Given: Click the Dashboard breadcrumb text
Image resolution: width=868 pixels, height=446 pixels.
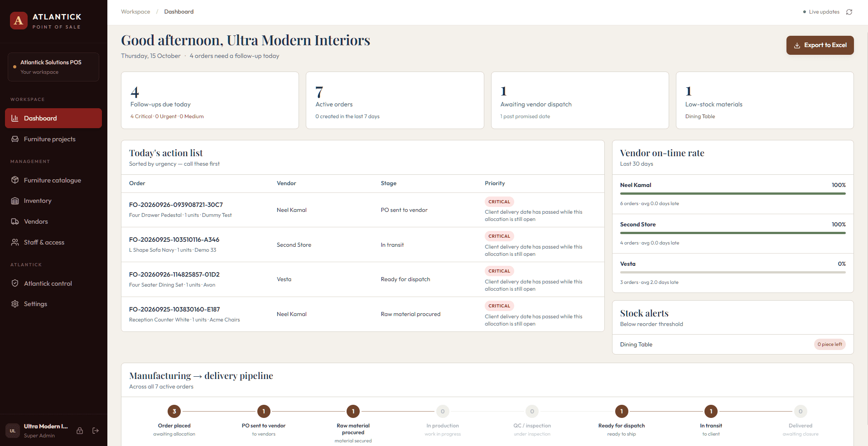Looking at the screenshot, I should point(178,12).
